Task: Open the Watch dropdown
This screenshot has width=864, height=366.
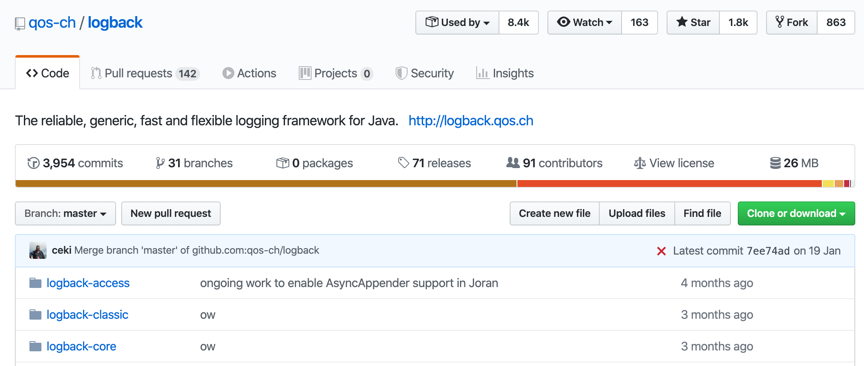Action: 585,23
